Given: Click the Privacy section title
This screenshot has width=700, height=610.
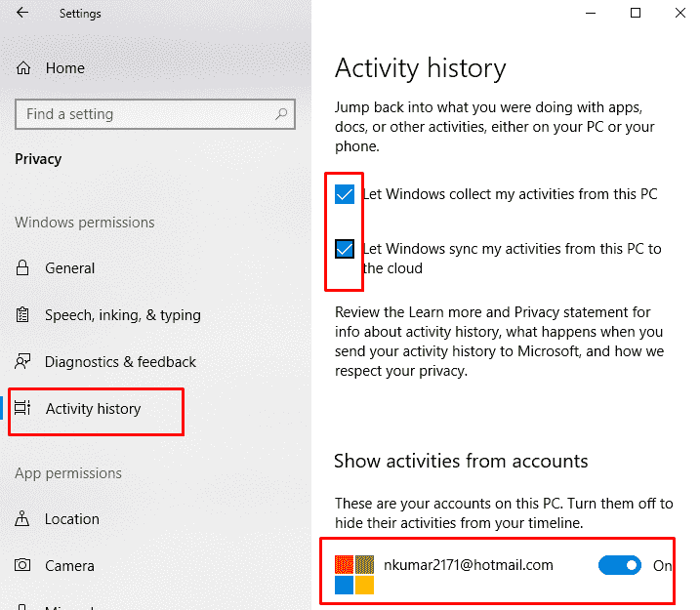Looking at the screenshot, I should (x=38, y=159).
